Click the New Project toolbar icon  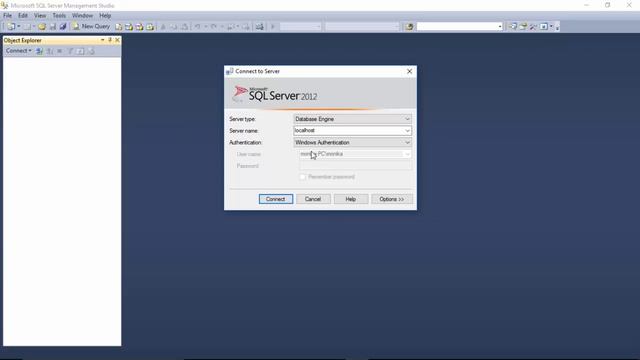11,27
